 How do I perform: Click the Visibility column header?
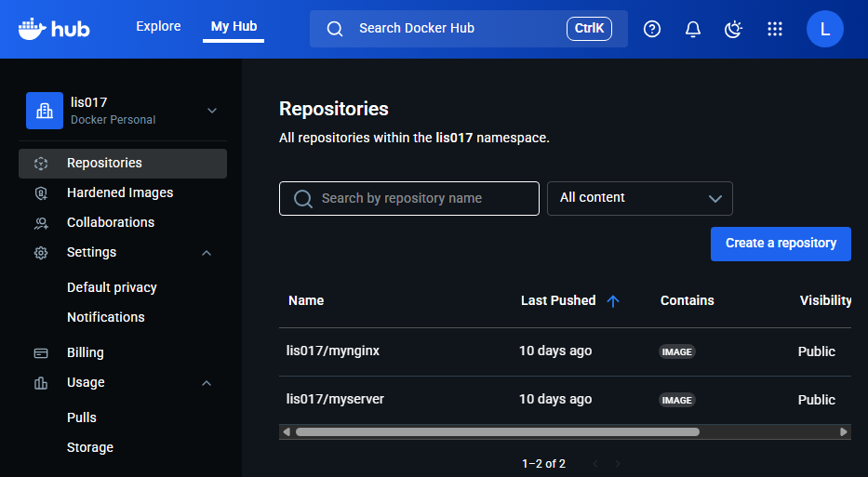(825, 301)
